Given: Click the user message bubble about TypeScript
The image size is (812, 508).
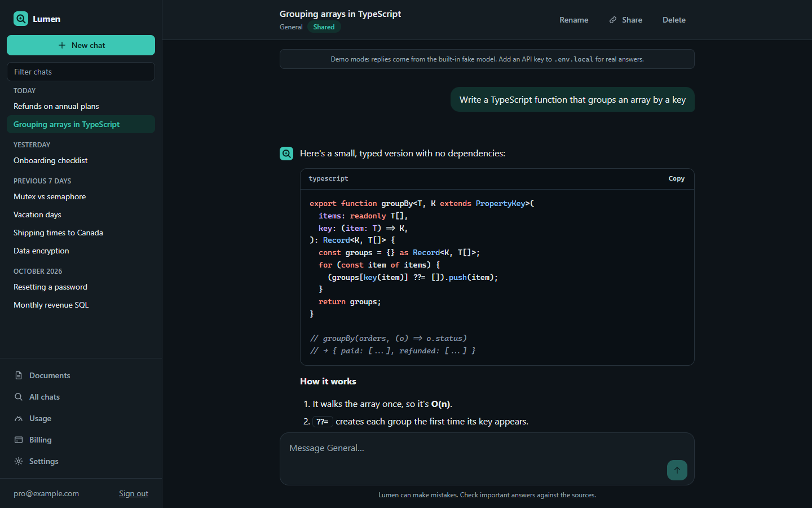Looking at the screenshot, I should coord(572,99).
